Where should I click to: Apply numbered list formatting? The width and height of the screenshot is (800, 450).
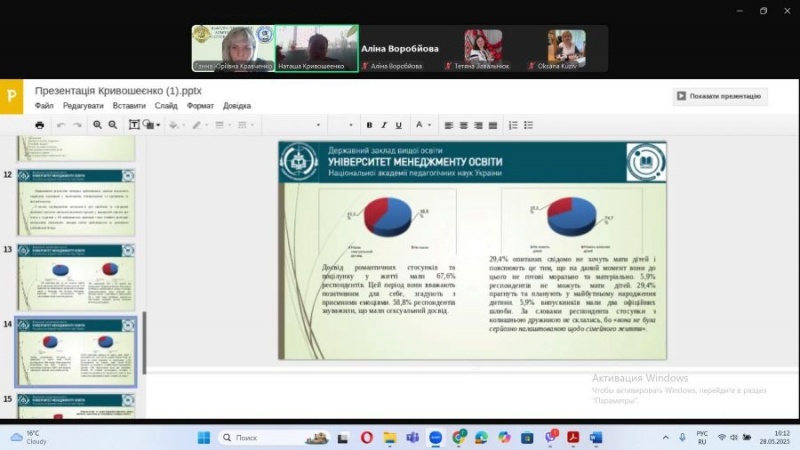coord(513,125)
